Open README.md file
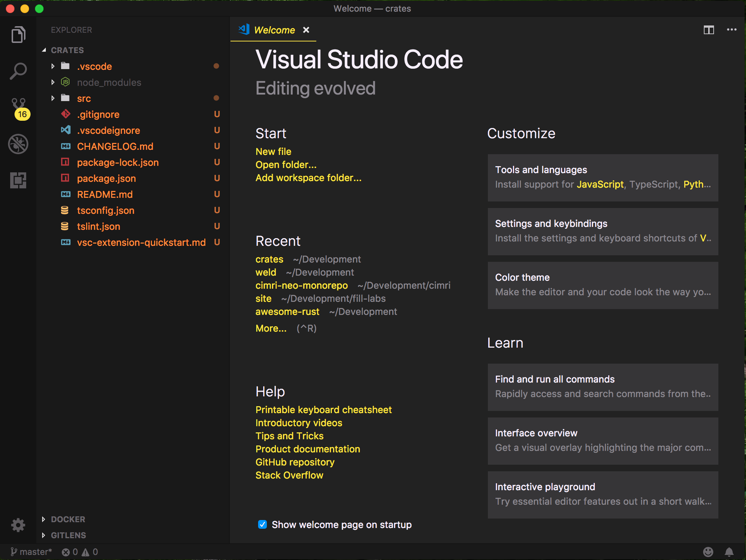 pyautogui.click(x=133, y=194)
